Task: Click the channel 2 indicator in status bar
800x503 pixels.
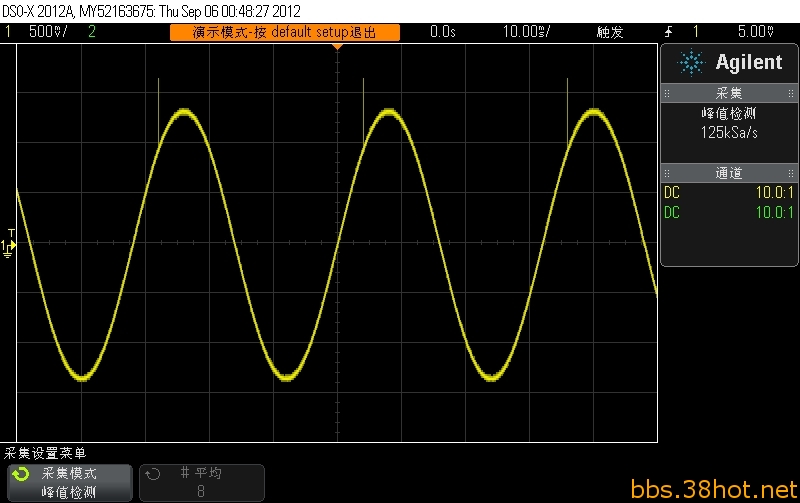Action: 92,32
